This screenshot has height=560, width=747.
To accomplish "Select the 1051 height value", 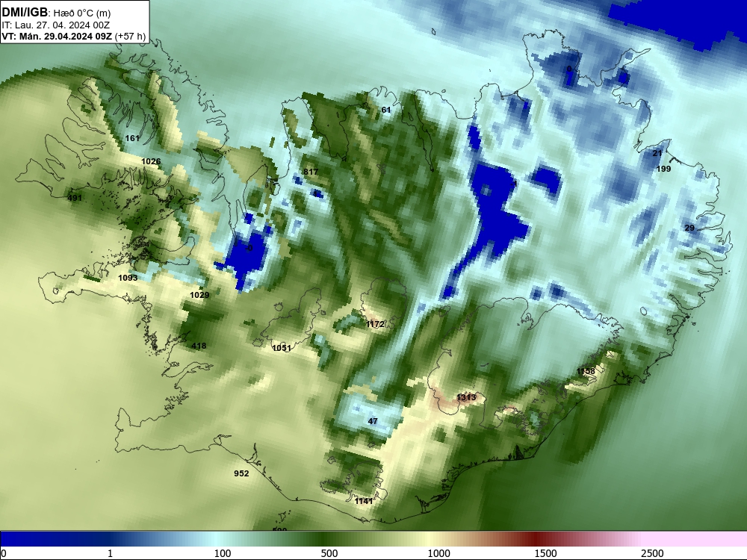I will click(282, 348).
